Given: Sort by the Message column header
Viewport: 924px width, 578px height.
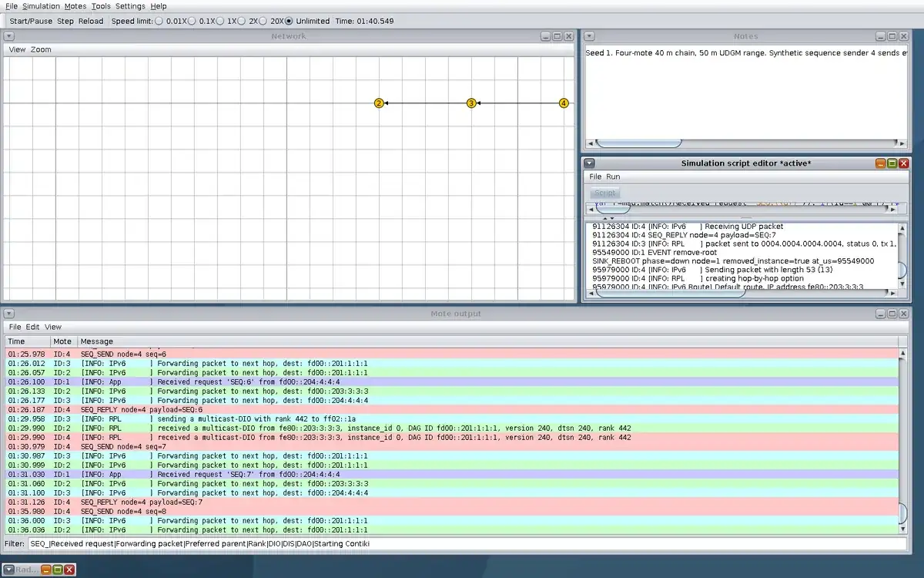Looking at the screenshot, I should (x=488, y=341).
